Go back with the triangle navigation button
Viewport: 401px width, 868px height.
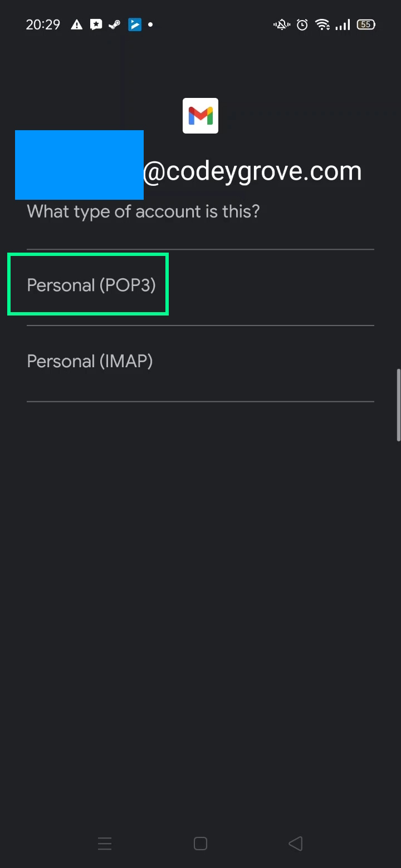click(x=296, y=844)
